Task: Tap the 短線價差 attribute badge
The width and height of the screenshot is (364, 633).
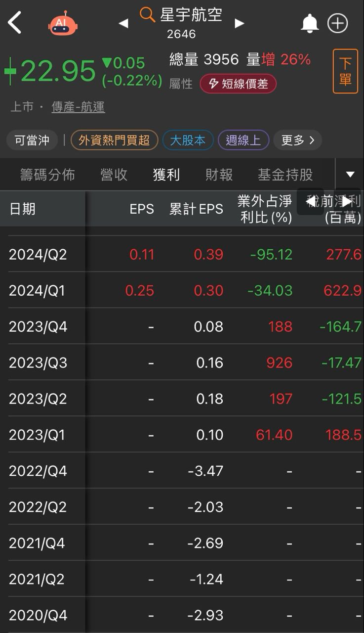Action: pos(238,84)
